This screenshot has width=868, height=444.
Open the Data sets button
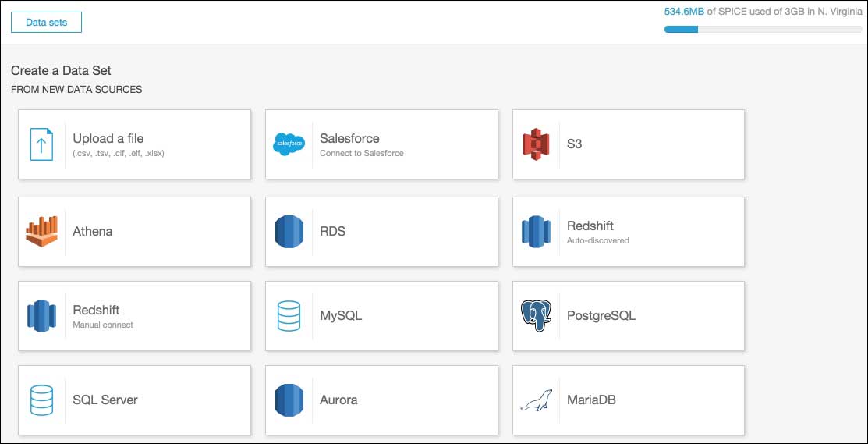tap(47, 23)
